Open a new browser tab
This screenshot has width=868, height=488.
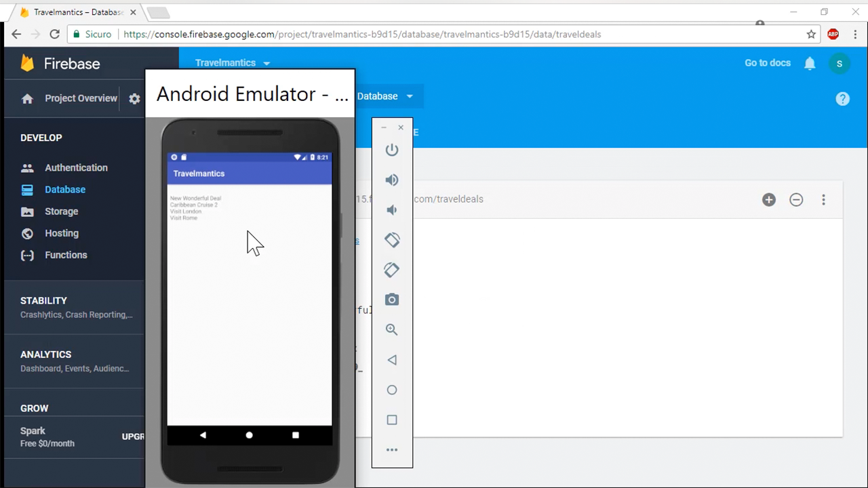point(157,13)
